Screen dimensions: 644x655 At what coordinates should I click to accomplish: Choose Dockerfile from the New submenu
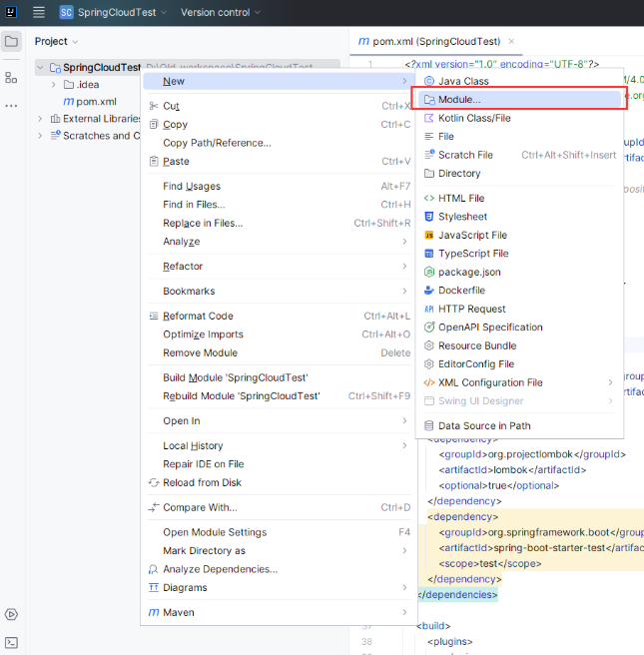[461, 291]
